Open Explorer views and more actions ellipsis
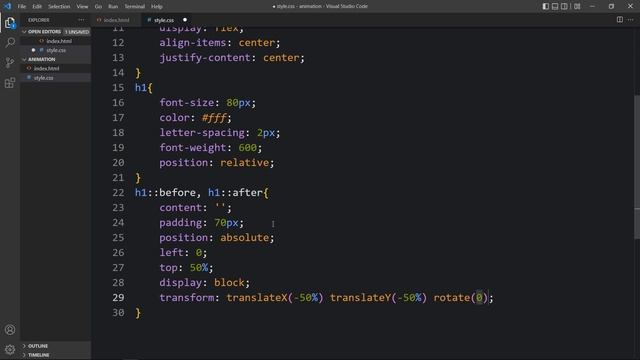This screenshot has height=360, width=640. click(x=81, y=20)
